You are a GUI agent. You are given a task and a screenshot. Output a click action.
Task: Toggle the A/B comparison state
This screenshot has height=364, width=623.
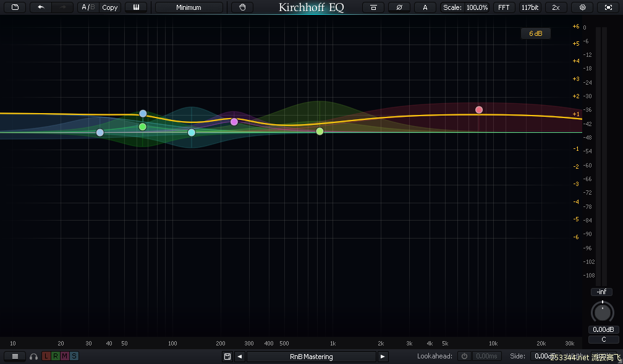[88, 7]
